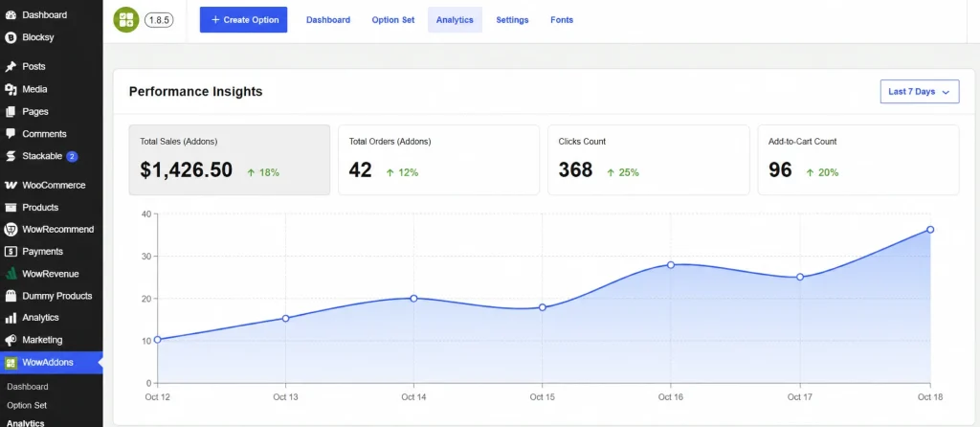Click the 18% increase indicator
This screenshot has height=427, width=980.
click(263, 172)
